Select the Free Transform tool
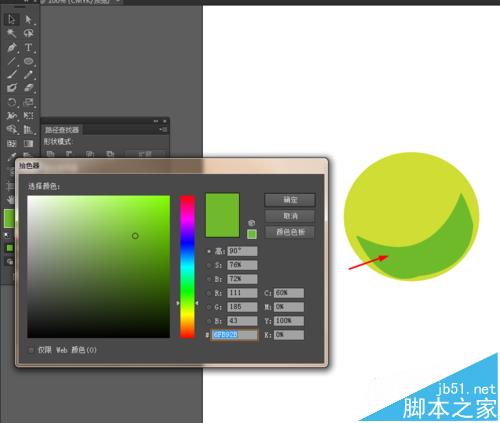 coord(28,116)
